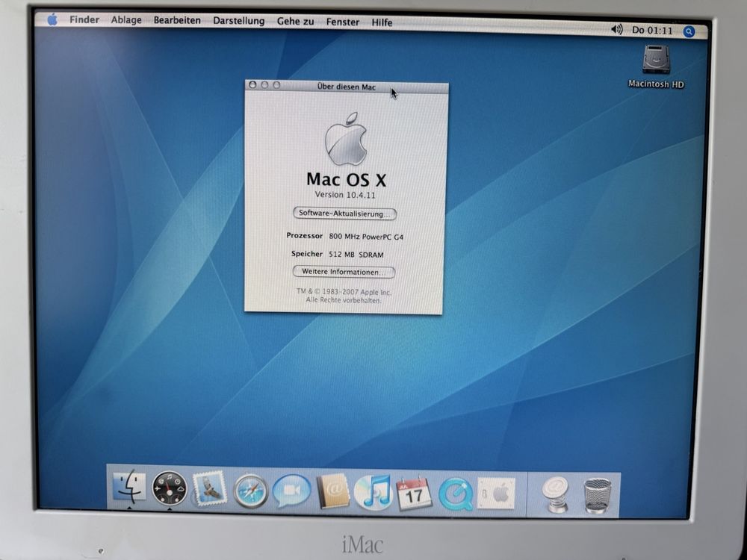The height and width of the screenshot is (560, 747).
Task: Click the Software-Aktualisierung button
Action: (344, 214)
